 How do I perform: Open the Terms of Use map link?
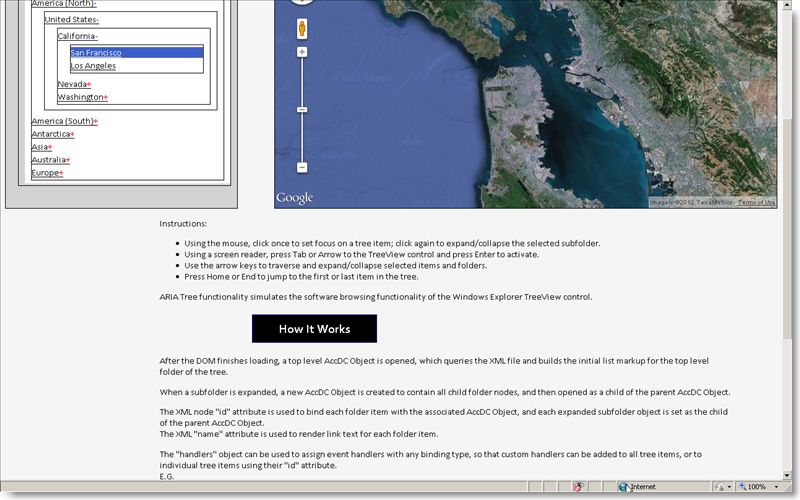coord(756,203)
